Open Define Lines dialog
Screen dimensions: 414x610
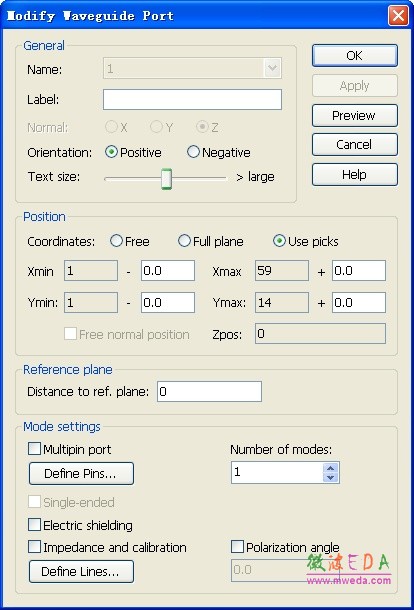coord(81,571)
